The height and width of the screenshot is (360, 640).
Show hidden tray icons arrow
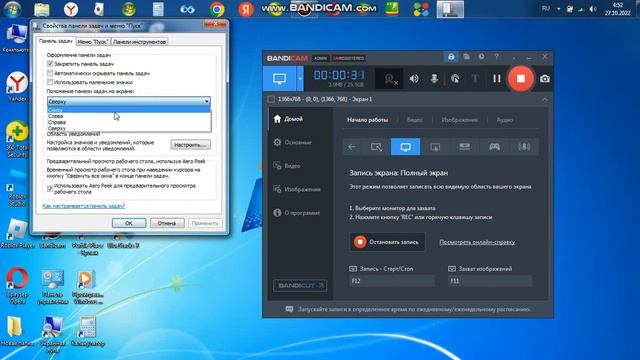[x=558, y=9]
